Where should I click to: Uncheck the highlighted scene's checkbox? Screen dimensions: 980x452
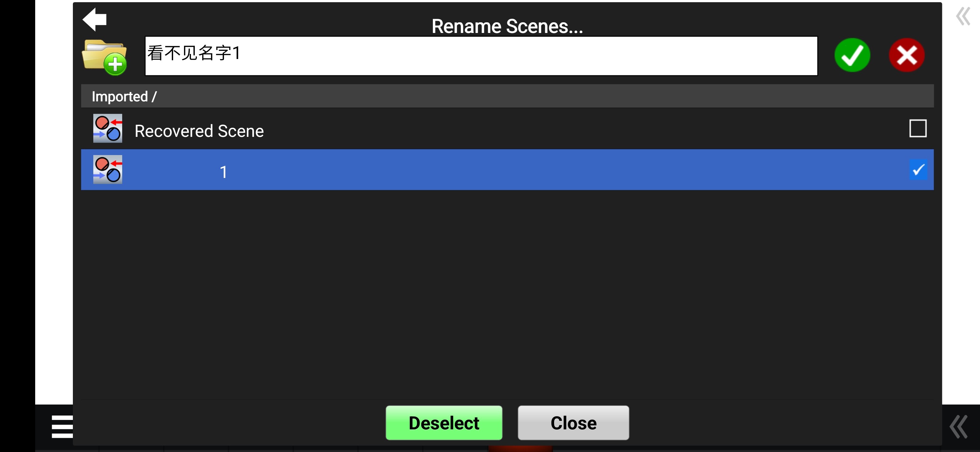click(x=917, y=169)
